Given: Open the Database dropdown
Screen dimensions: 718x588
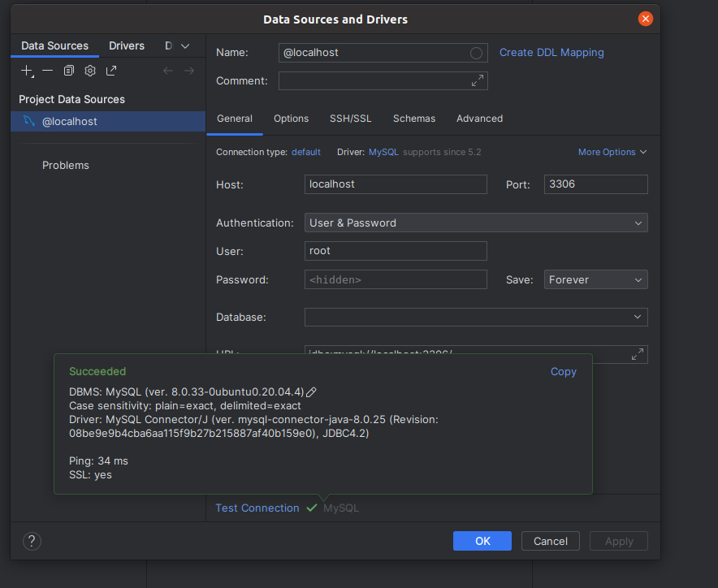Looking at the screenshot, I should (x=476, y=317).
